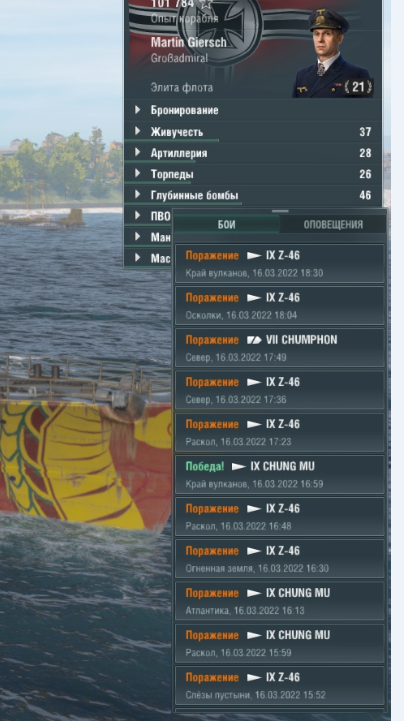
Task: Open the Осколки 18:04 battle result
Action: pos(280,306)
